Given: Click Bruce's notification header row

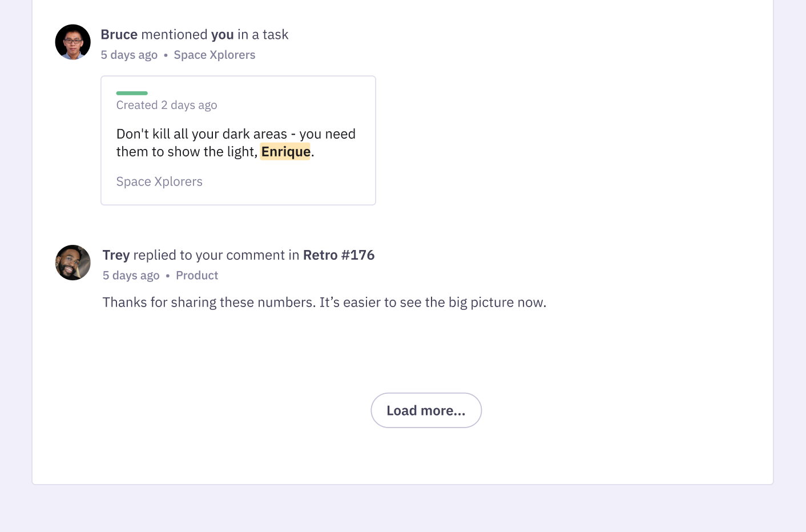Looking at the screenshot, I should (195, 34).
